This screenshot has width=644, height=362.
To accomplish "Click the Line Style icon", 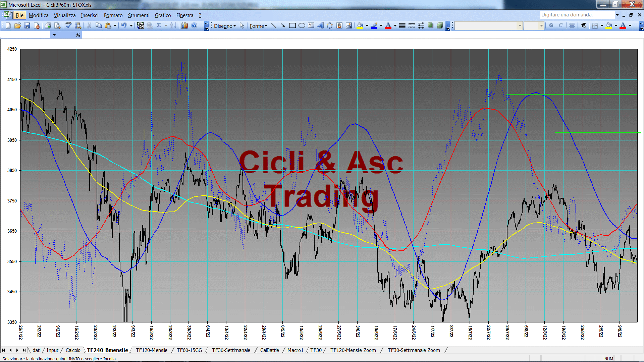I will coord(402,25).
